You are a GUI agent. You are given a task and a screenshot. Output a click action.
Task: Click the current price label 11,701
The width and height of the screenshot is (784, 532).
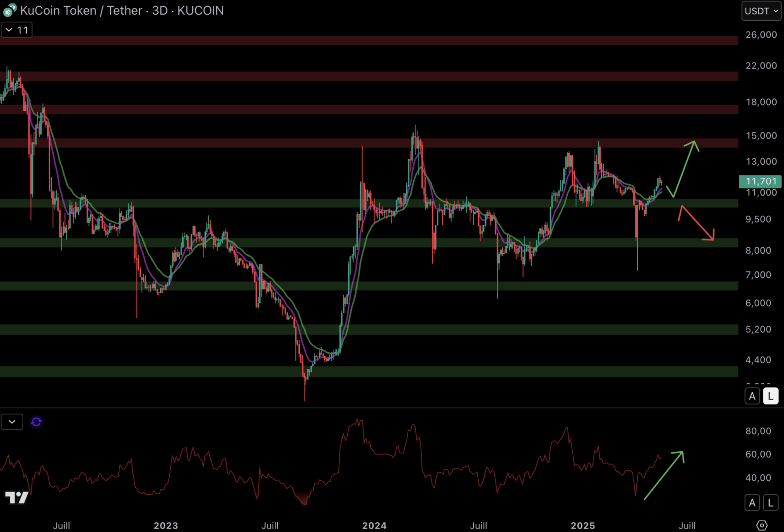click(760, 181)
